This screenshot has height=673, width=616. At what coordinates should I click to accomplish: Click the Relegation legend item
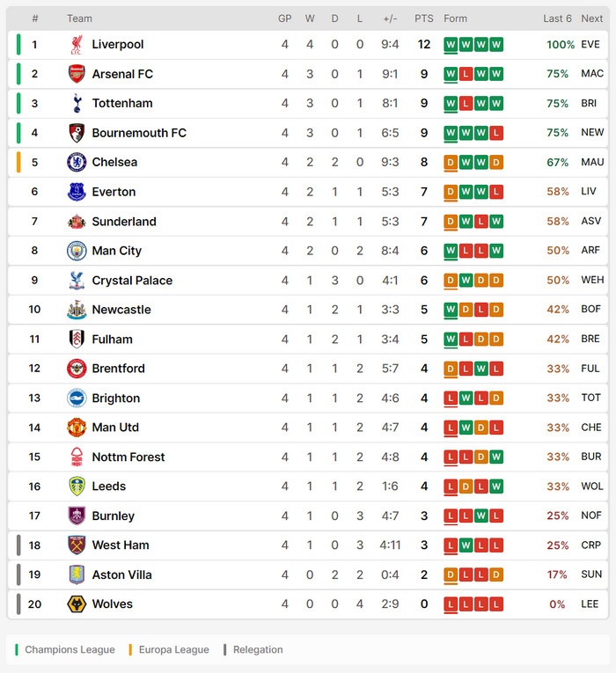pos(258,650)
